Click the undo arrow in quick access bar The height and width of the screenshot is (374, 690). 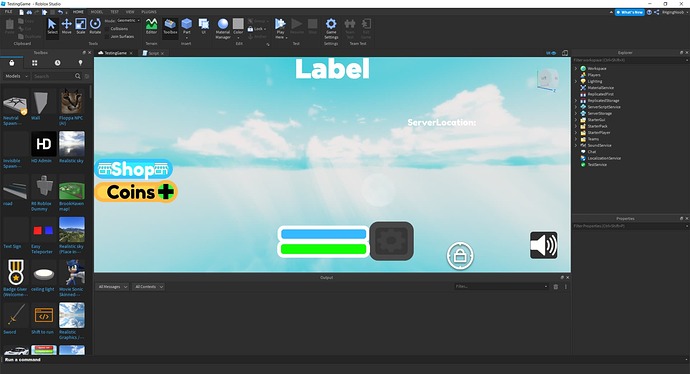click(60, 12)
